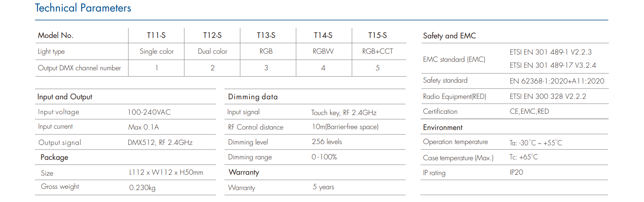Select the T12-S model column header
Viewport: 644px width, 202px height.
(x=212, y=35)
